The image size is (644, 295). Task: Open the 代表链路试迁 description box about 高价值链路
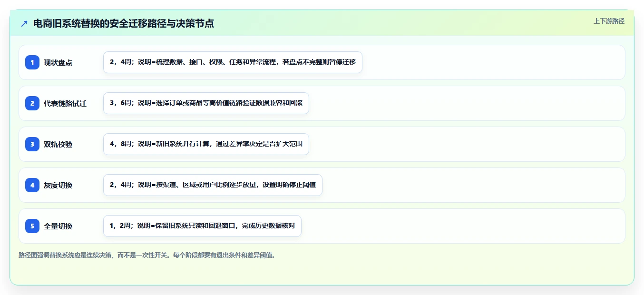click(206, 103)
